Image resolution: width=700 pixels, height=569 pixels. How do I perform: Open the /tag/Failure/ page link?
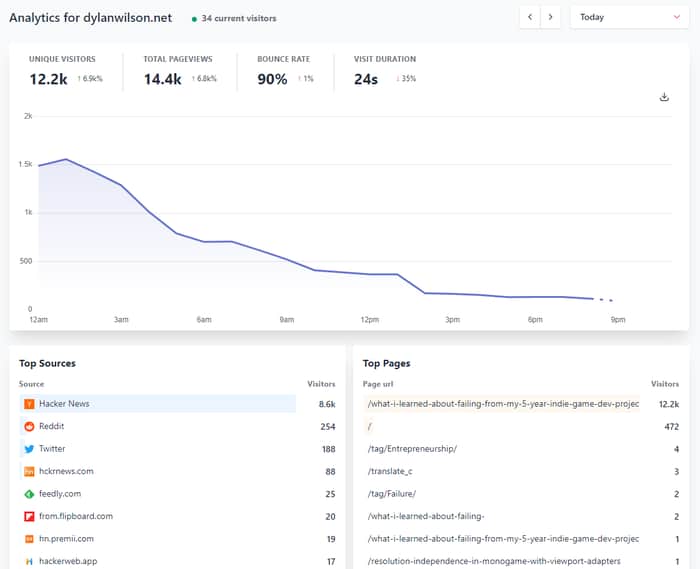pos(392,494)
